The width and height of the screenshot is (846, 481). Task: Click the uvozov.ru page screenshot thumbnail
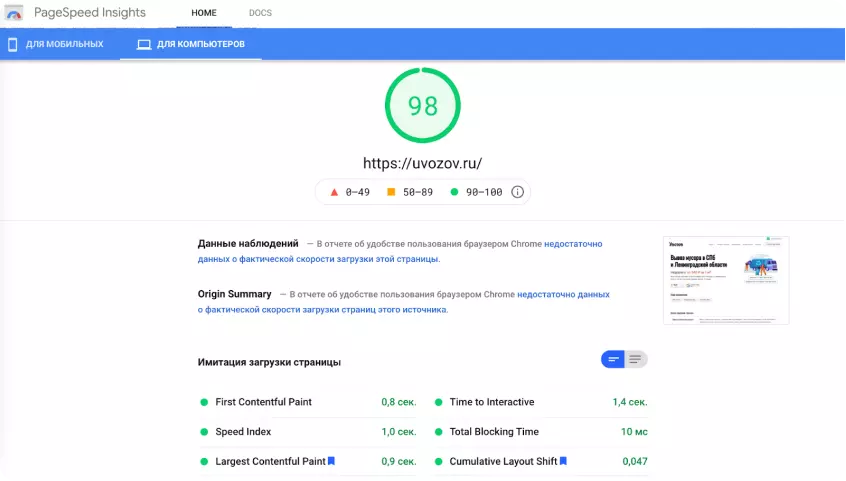[x=726, y=280]
